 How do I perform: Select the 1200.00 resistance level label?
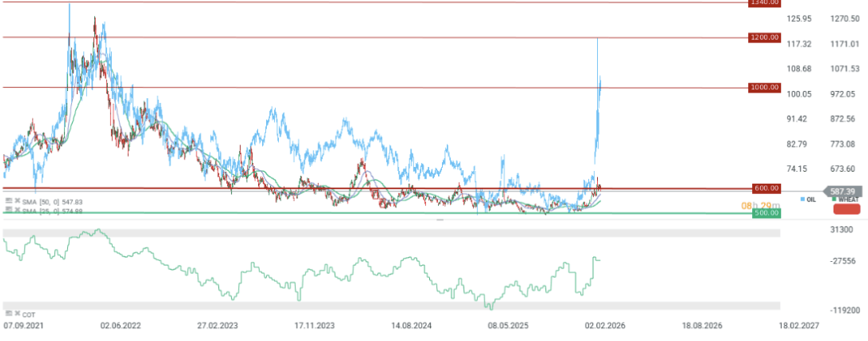point(764,38)
